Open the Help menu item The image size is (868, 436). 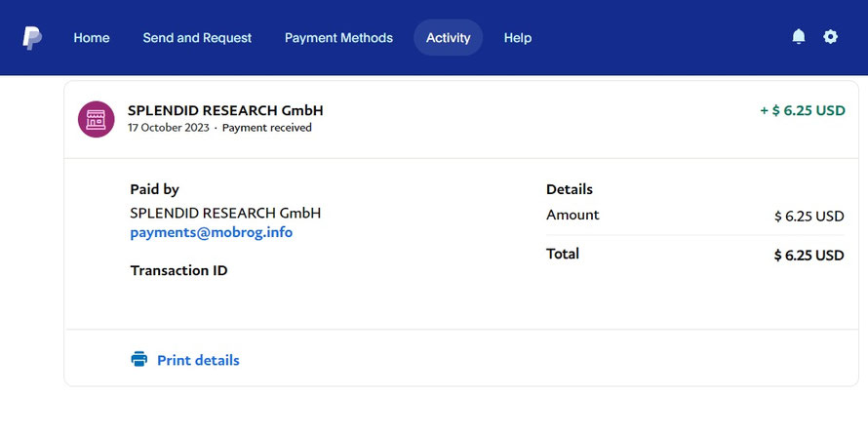(x=518, y=38)
